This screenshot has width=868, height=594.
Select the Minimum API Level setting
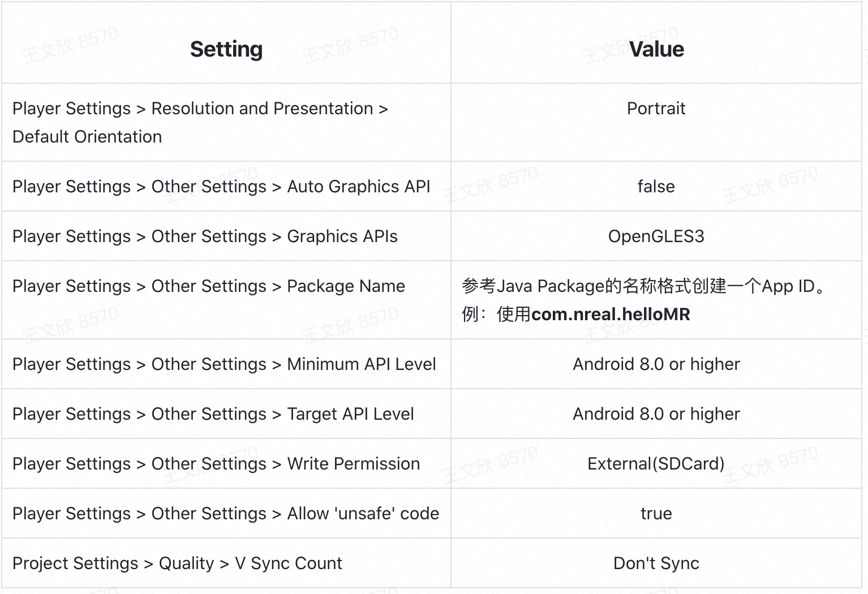click(x=224, y=364)
